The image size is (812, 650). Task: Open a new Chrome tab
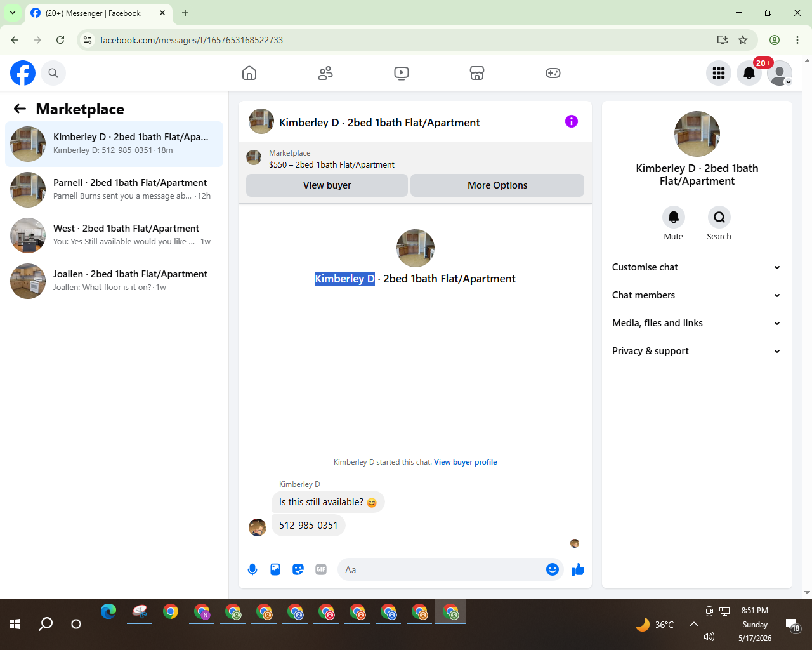(x=185, y=13)
